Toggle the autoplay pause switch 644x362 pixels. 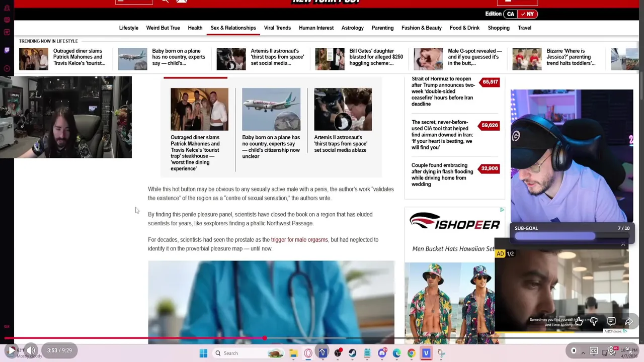(x=574, y=350)
